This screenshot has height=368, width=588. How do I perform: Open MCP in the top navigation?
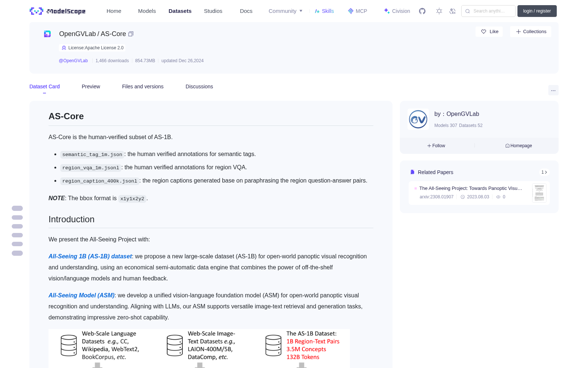pyautogui.click(x=358, y=11)
